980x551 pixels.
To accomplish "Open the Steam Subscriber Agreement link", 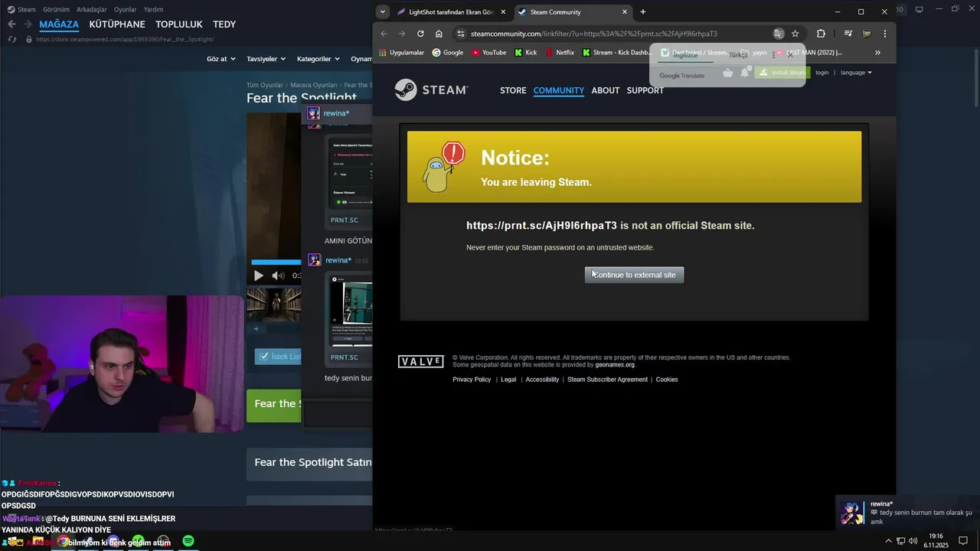I will click(x=607, y=380).
